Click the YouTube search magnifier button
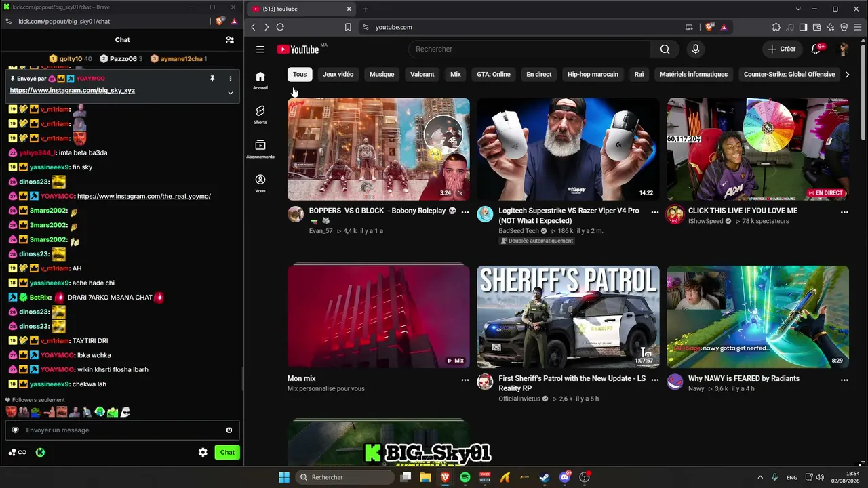868x488 pixels. [665, 49]
